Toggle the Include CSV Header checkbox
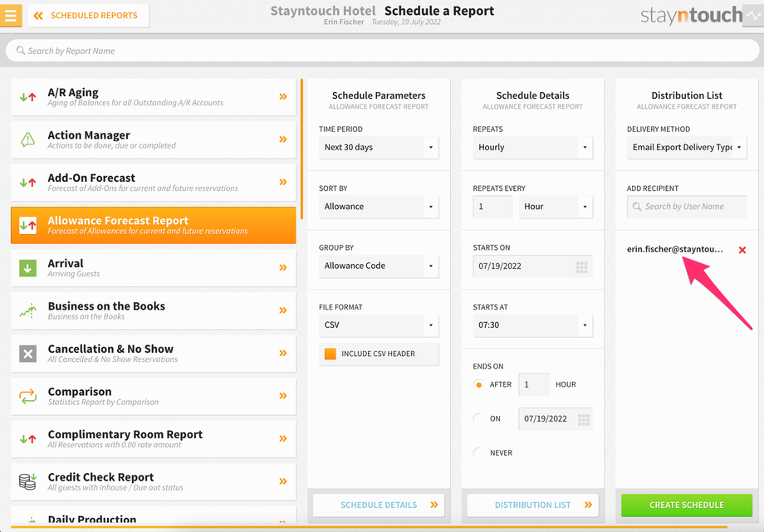The width and height of the screenshot is (764, 532). click(331, 354)
